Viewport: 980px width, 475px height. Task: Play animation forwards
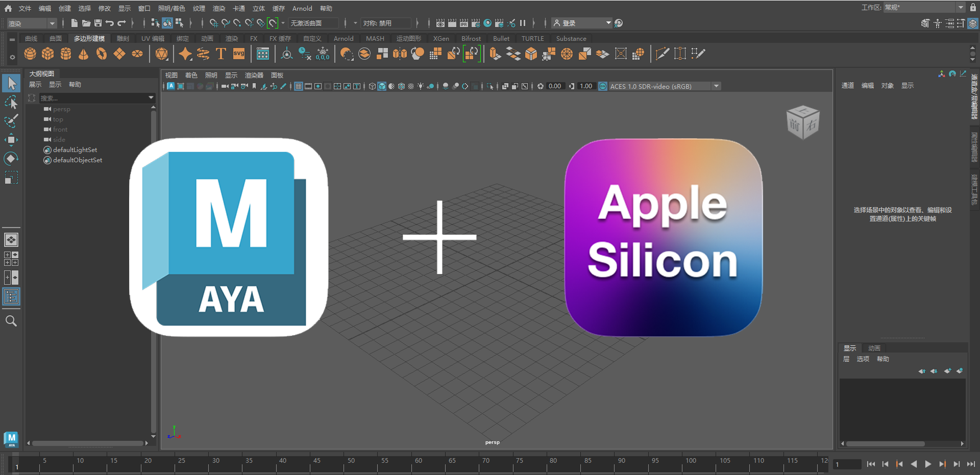pyautogui.click(x=928, y=464)
